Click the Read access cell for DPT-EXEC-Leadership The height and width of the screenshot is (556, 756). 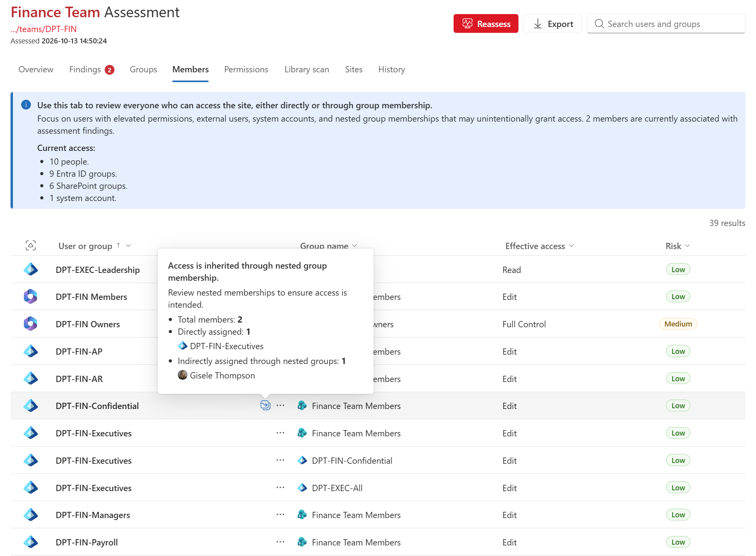[x=511, y=270]
